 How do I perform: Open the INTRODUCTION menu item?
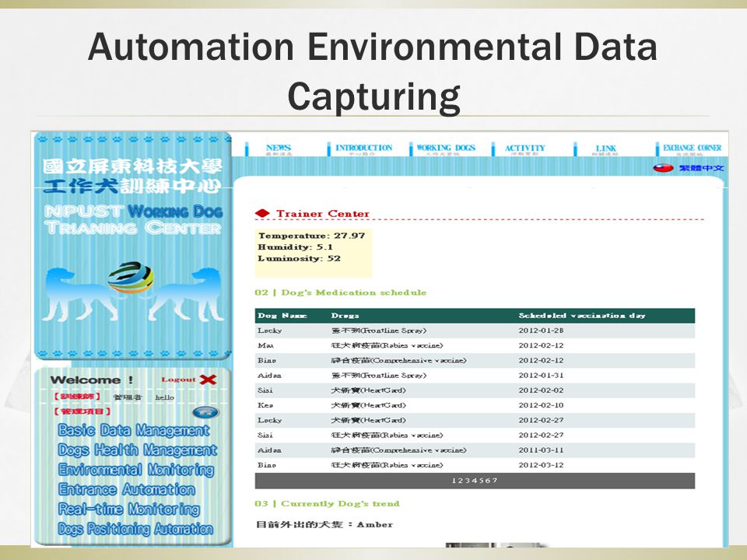[364, 148]
